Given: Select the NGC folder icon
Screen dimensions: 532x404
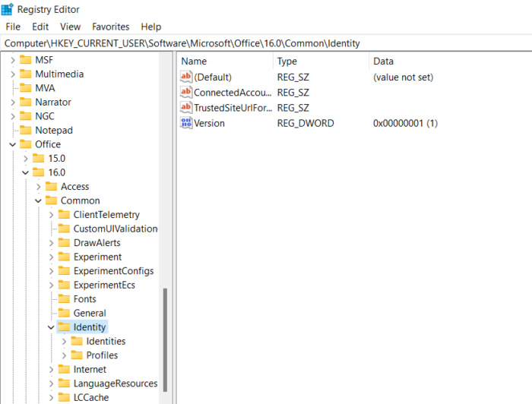Looking at the screenshot, I should tap(25, 116).
